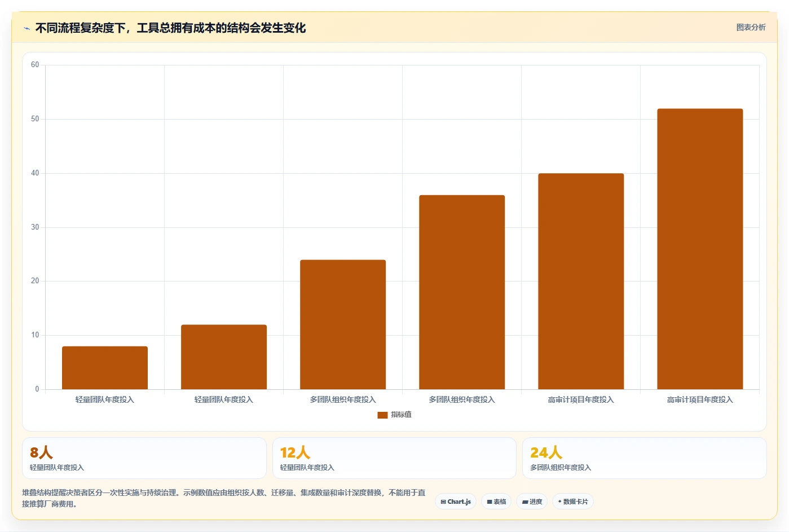Screen dimensions: 789x532
Task: Click the y-axis tick label 30
Action: 35,227
